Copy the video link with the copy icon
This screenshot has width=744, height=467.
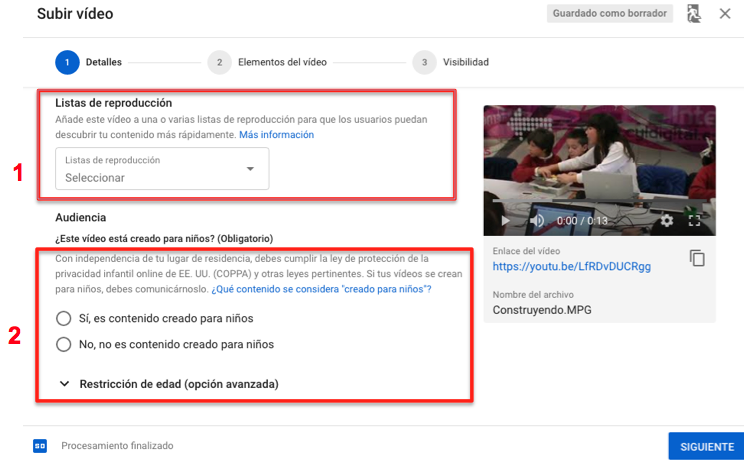[x=697, y=258]
